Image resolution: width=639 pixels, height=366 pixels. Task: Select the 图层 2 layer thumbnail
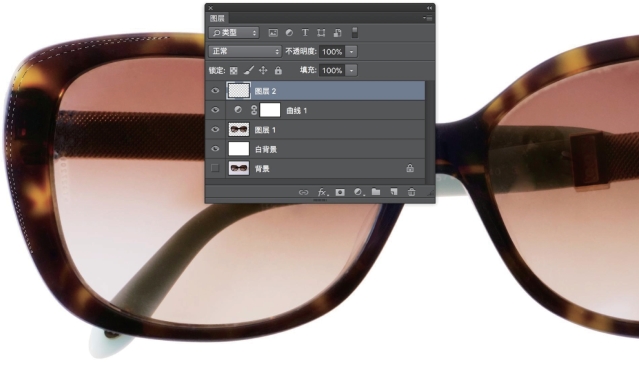click(238, 90)
